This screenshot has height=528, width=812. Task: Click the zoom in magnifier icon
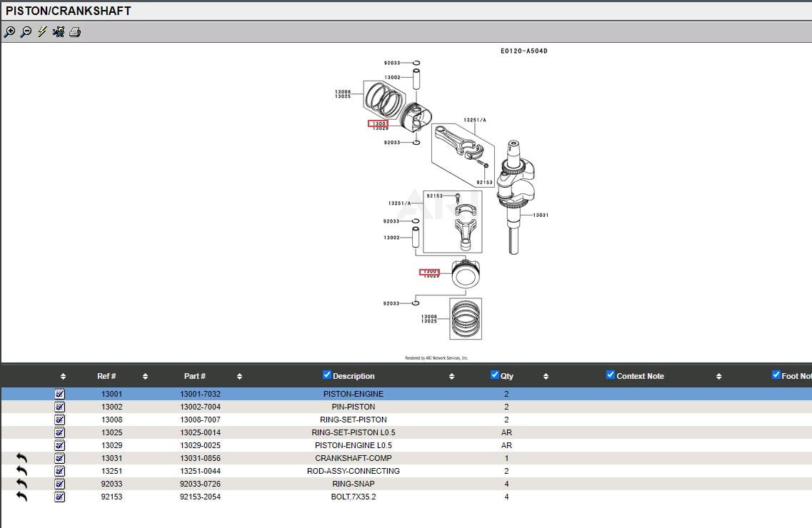pyautogui.click(x=9, y=32)
